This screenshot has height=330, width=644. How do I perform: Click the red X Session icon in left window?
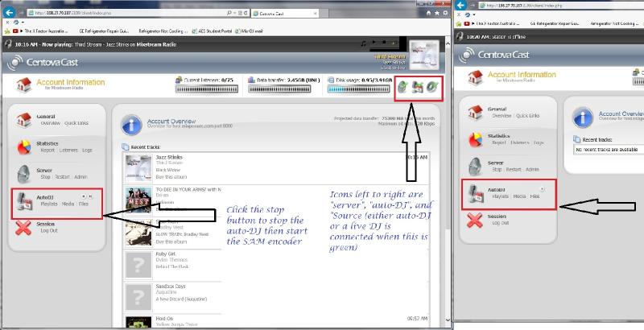24,226
